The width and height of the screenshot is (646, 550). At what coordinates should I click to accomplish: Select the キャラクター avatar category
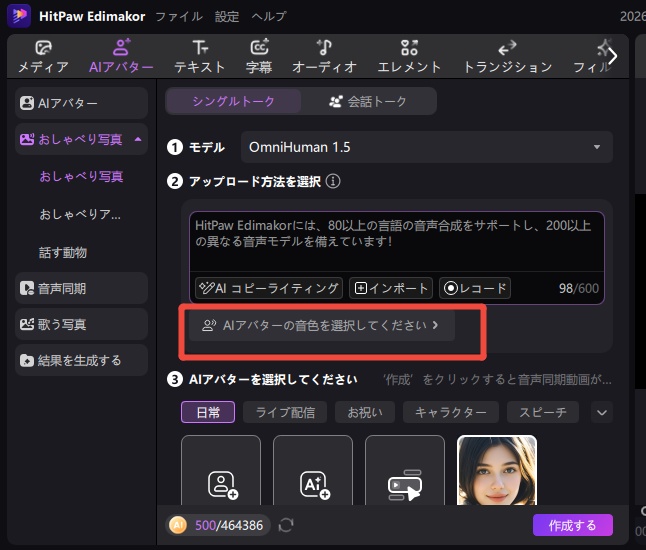451,412
